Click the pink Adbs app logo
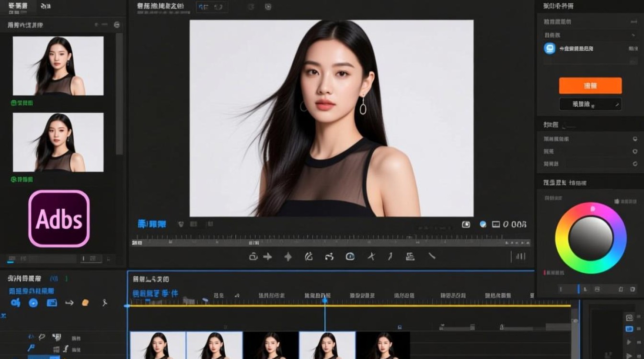The image size is (644, 359). [59, 219]
